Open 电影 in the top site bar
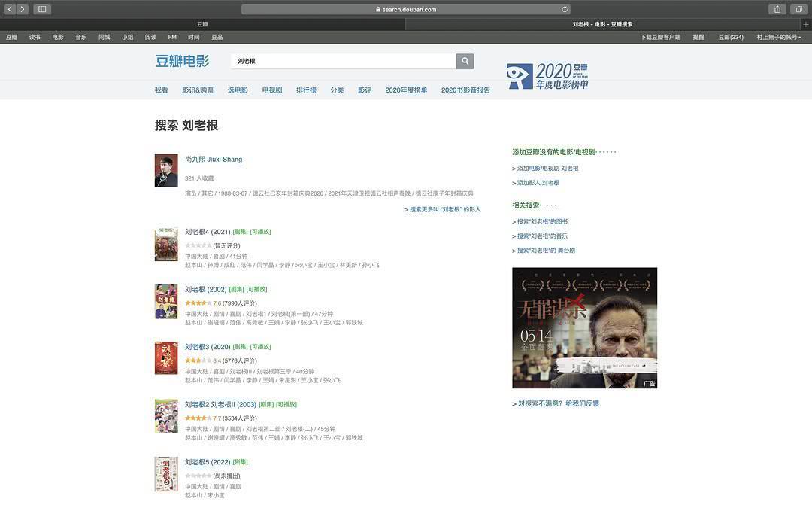 [x=58, y=37]
